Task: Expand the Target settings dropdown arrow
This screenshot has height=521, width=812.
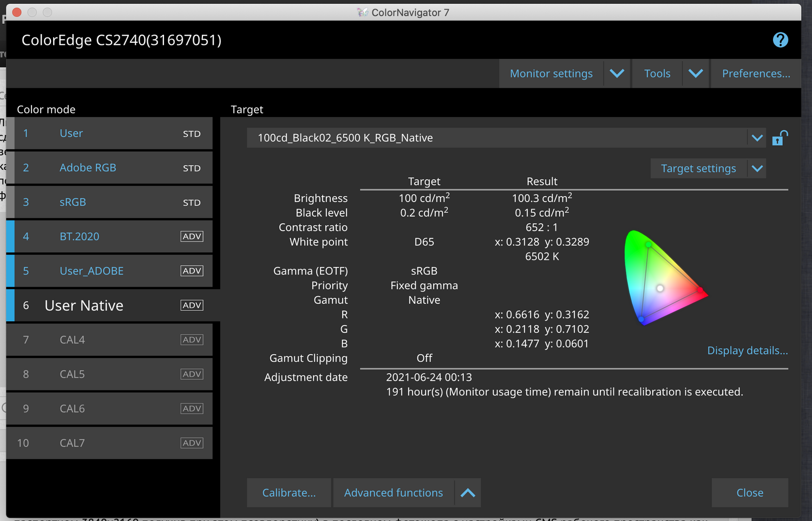Action: click(x=757, y=168)
